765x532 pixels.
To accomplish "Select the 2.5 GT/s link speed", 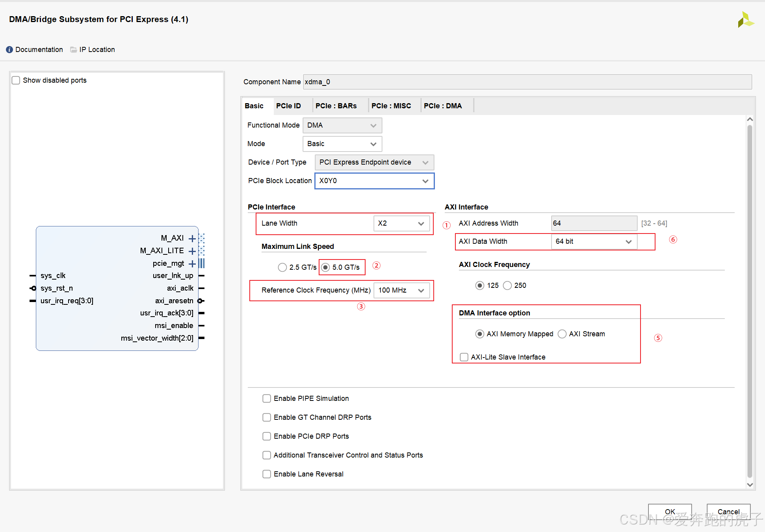I will click(x=282, y=267).
